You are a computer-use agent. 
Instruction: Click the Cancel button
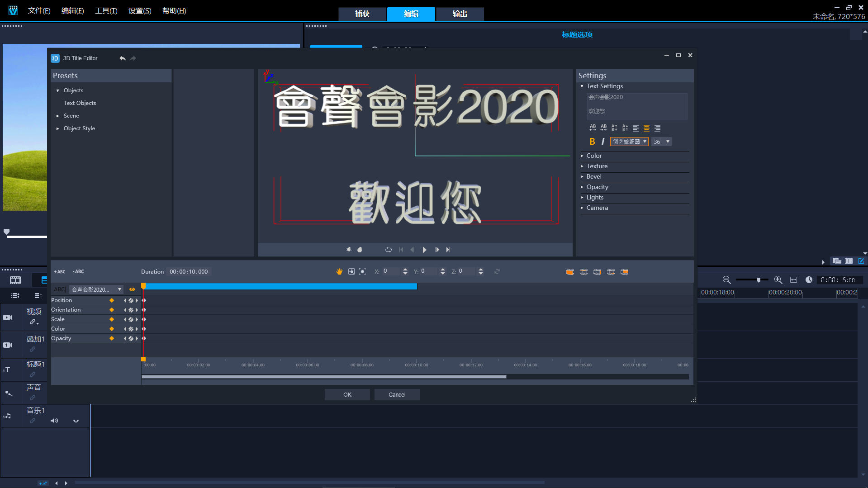(x=397, y=395)
